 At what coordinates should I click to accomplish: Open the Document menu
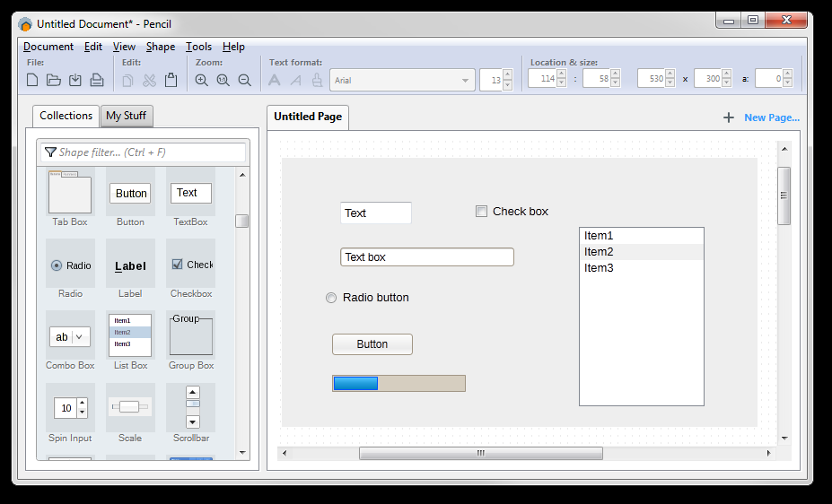coord(48,47)
